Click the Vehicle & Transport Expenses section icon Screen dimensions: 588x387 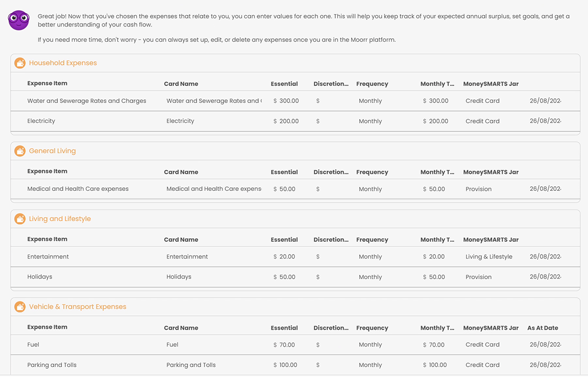(x=20, y=307)
